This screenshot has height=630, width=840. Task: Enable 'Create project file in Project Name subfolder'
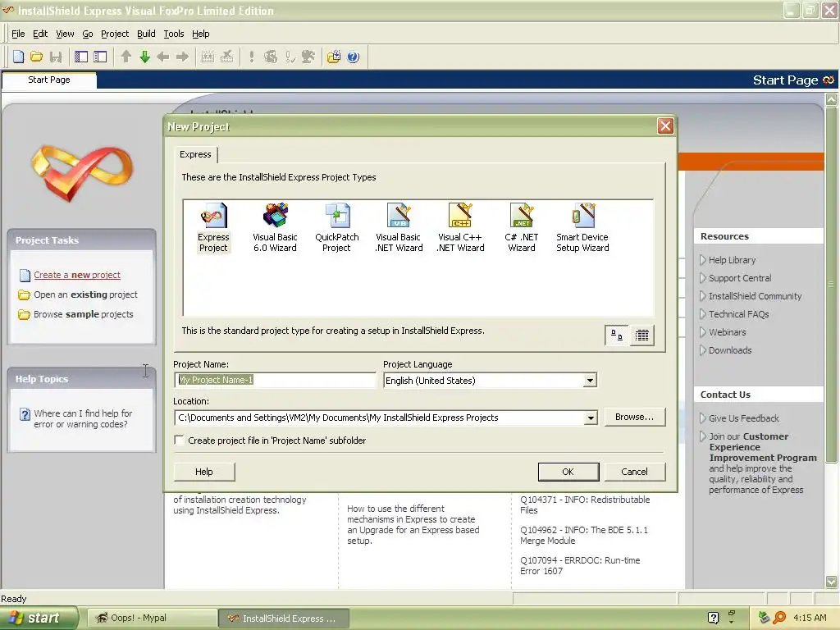[x=180, y=441]
